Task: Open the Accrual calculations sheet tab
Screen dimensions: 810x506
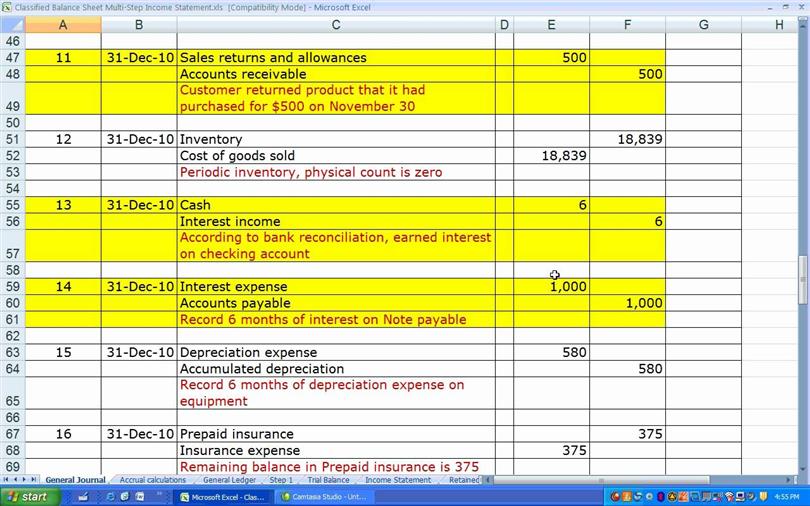Action: click(152, 480)
